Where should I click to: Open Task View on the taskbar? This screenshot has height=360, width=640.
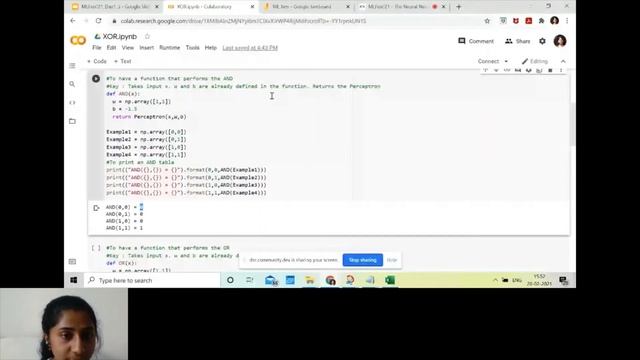[x=250, y=280]
